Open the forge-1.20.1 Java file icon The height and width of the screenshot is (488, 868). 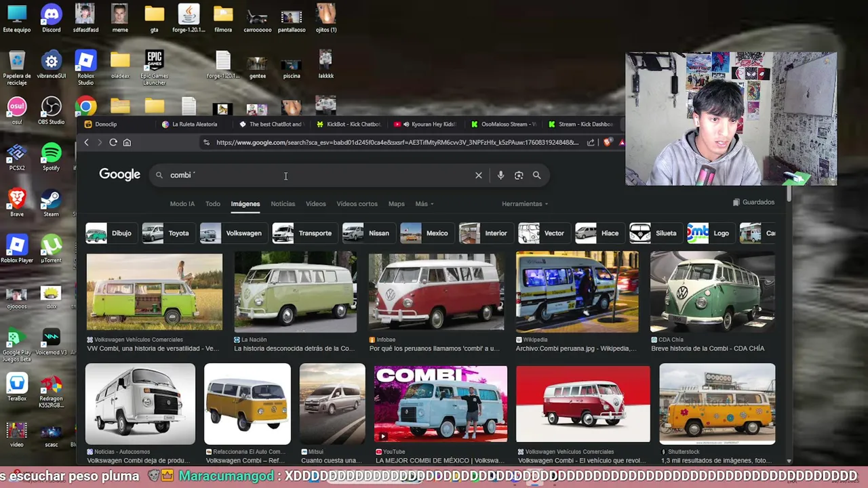coord(189,18)
